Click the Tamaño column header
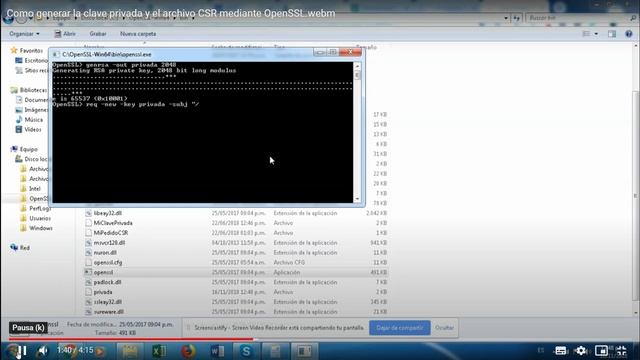Screen dimensions: 640x360 tap(367, 47)
